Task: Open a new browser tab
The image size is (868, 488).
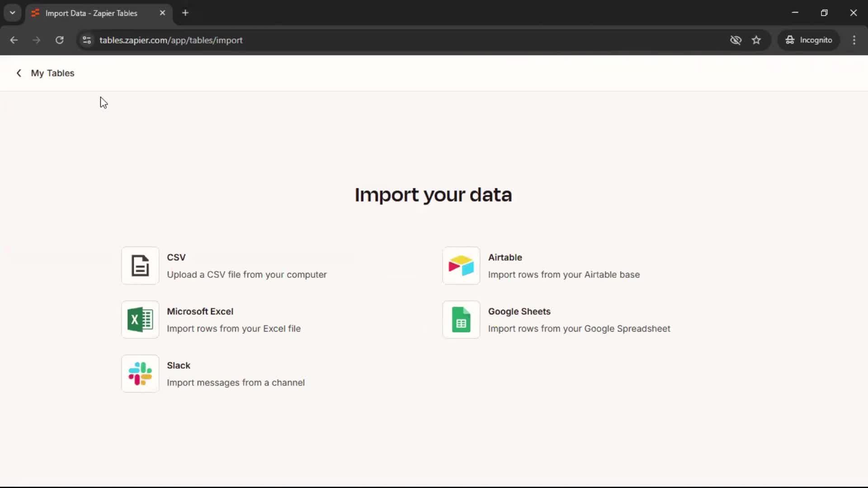Action: 185,13
